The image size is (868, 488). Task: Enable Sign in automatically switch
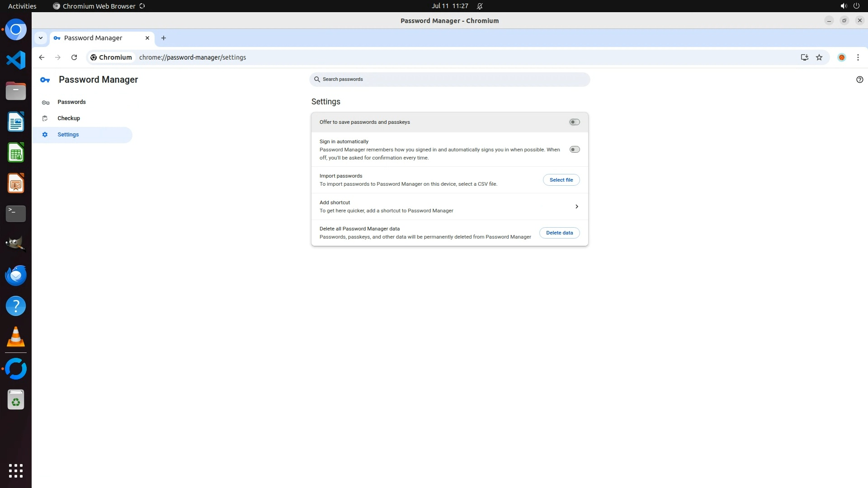click(574, 150)
